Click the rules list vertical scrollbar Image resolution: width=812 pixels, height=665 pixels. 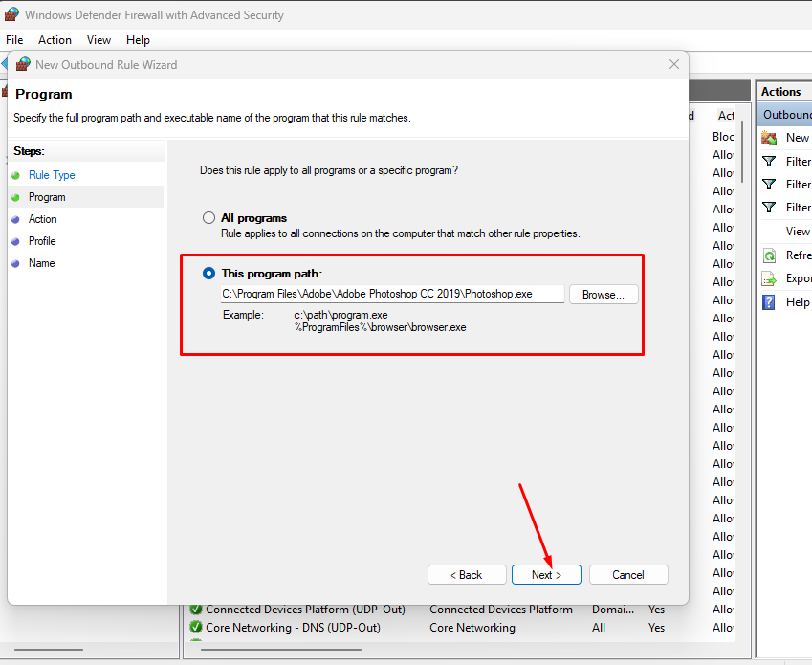pyautogui.click(x=743, y=153)
